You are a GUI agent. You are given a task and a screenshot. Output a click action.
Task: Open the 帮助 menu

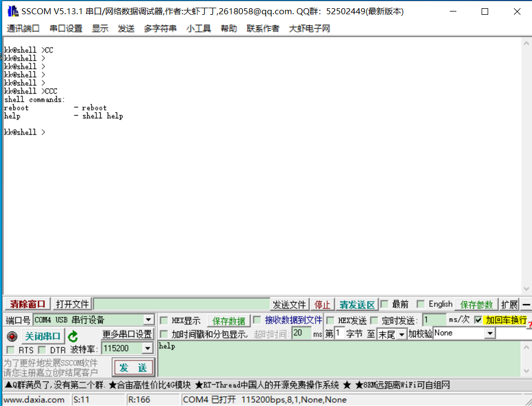tap(228, 28)
